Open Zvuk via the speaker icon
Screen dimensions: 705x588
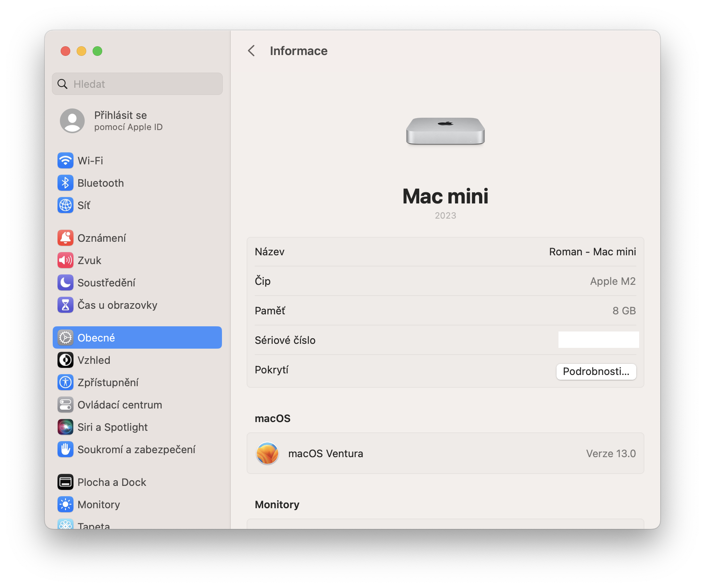(66, 260)
